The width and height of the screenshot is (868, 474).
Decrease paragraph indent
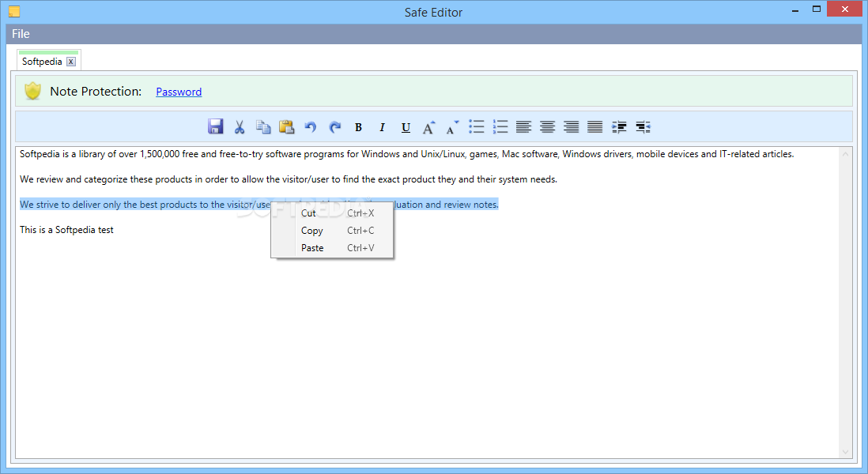pyautogui.click(x=643, y=127)
